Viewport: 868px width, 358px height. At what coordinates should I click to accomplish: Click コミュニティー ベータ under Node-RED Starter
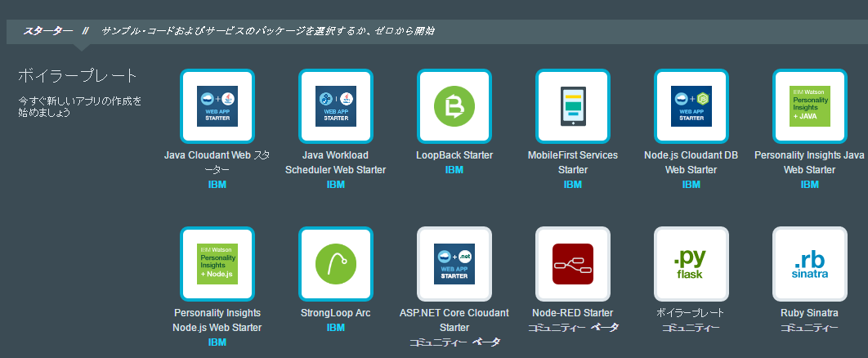point(573,328)
